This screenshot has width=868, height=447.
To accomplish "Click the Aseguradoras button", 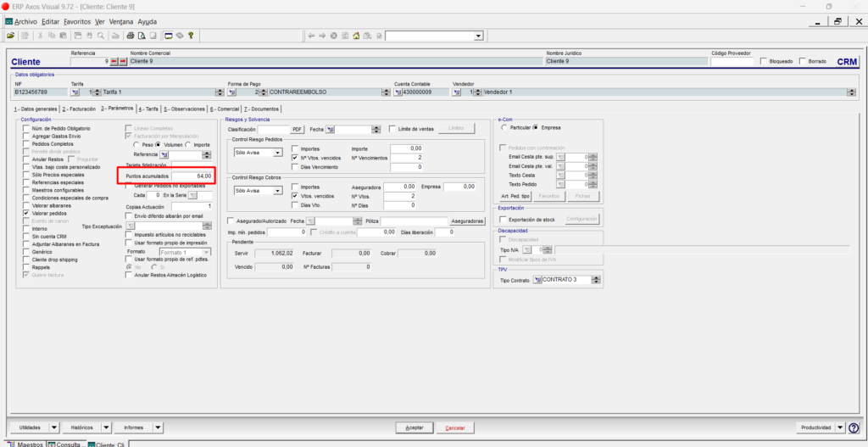I will pos(467,221).
